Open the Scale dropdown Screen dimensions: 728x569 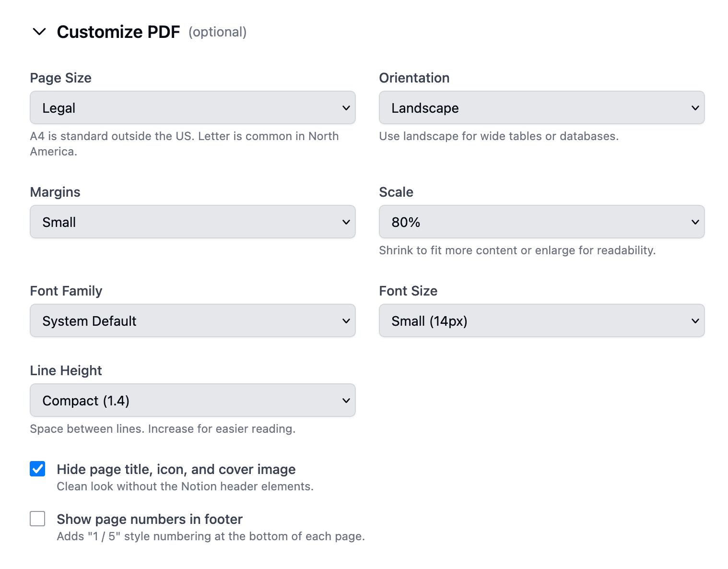coord(541,222)
